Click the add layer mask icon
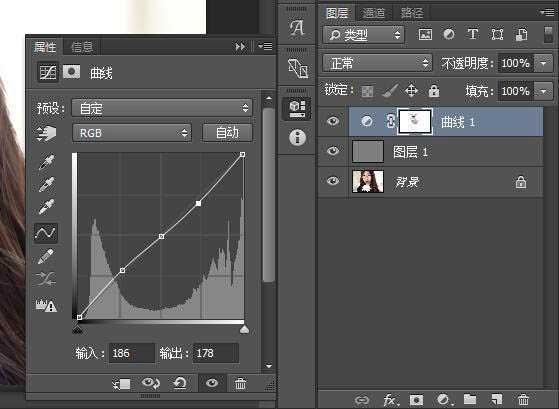Viewport: 559px width, 409px height. tap(416, 400)
